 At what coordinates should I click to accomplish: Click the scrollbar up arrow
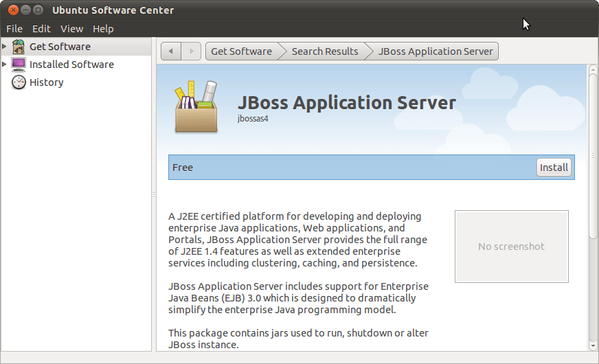pos(593,69)
